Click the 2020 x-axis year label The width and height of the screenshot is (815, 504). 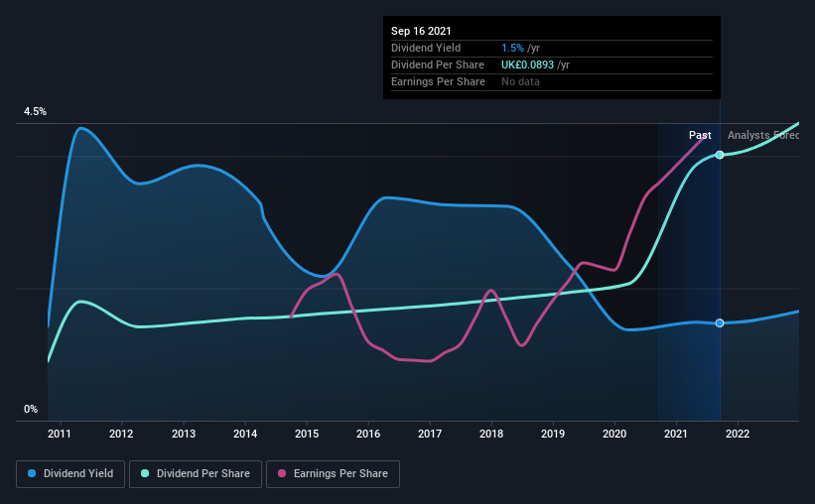tap(614, 434)
